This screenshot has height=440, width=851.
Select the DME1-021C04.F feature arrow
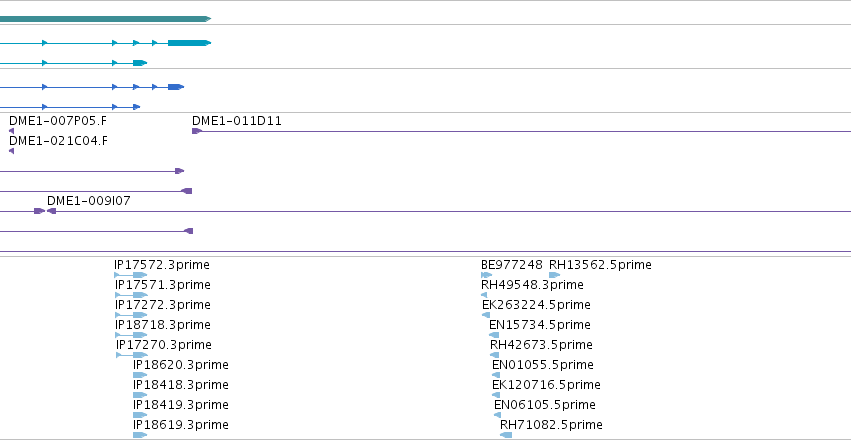tap(11, 151)
